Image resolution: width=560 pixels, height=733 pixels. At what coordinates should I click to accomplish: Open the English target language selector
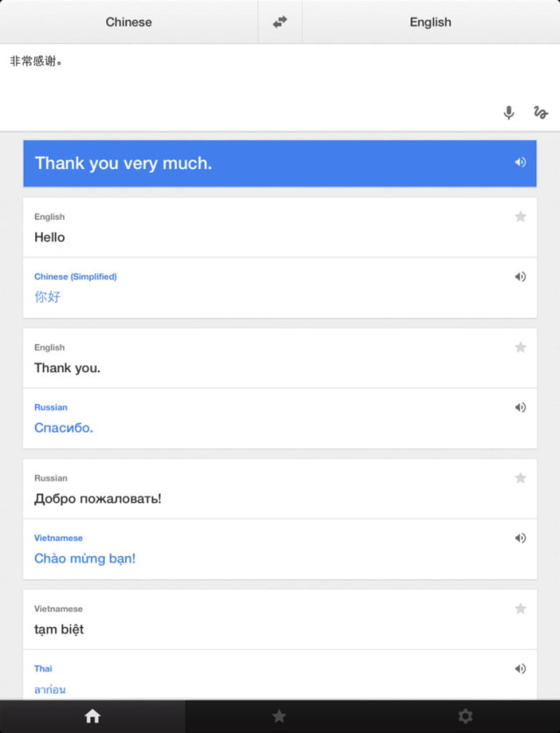pyautogui.click(x=430, y=22)
